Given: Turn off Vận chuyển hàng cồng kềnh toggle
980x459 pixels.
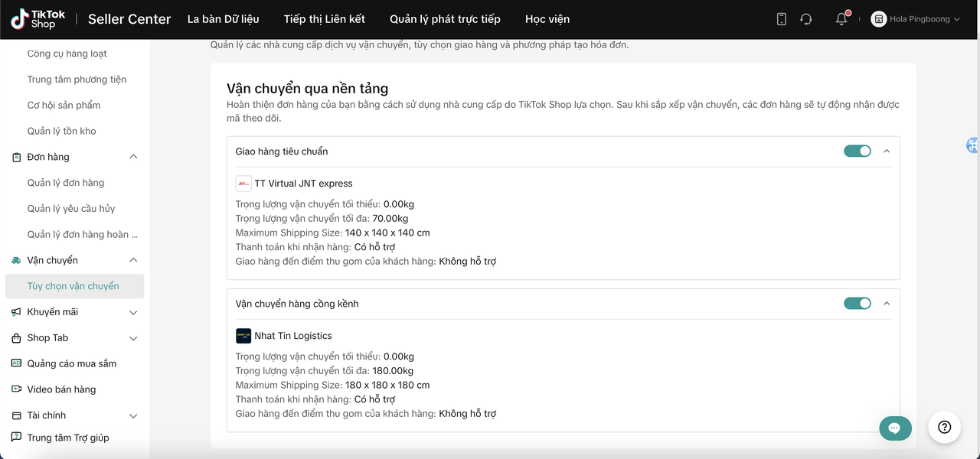Looking at the screenshot, I should 857,304.
